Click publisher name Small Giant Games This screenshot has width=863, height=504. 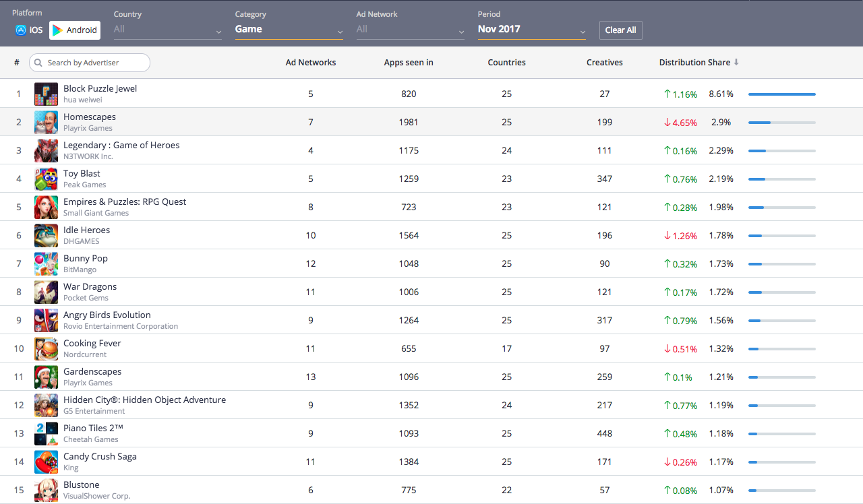point(96,214)
